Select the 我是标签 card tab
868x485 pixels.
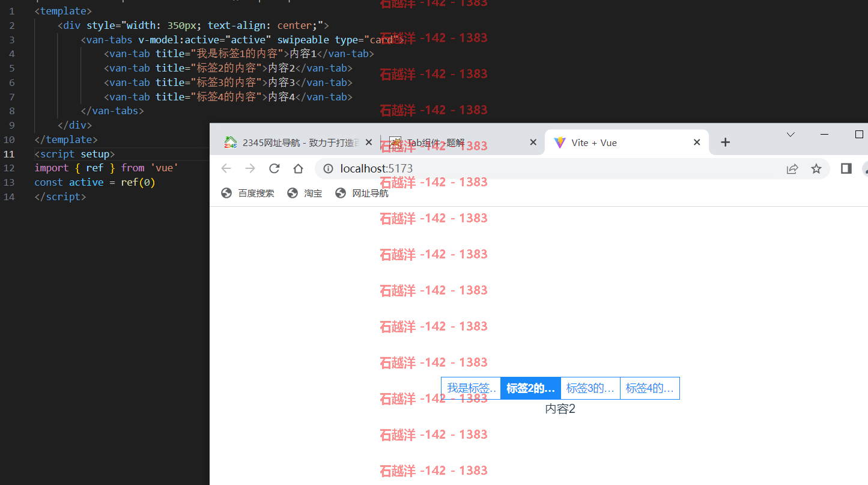coord(471,388)
